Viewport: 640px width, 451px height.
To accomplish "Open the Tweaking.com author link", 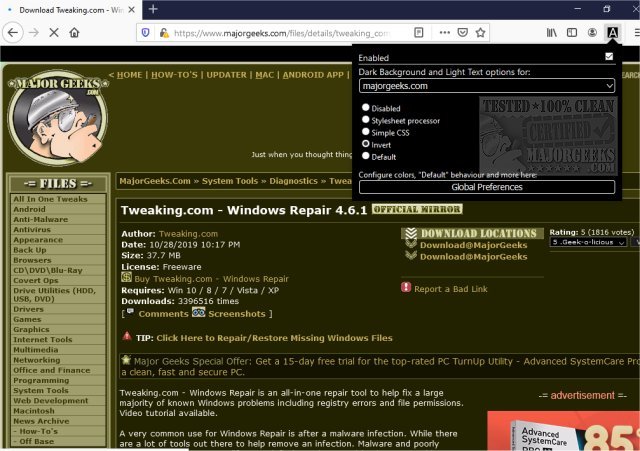I will (188, 234).
